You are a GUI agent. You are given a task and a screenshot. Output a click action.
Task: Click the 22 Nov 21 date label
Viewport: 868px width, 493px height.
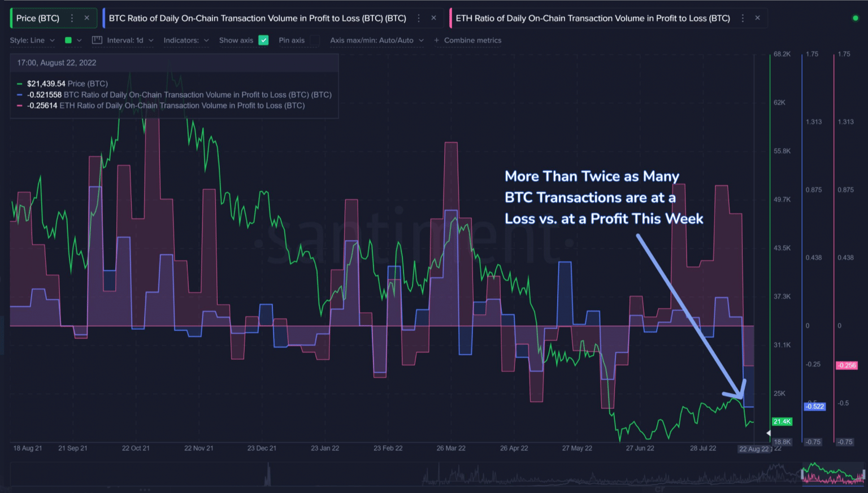199,448
